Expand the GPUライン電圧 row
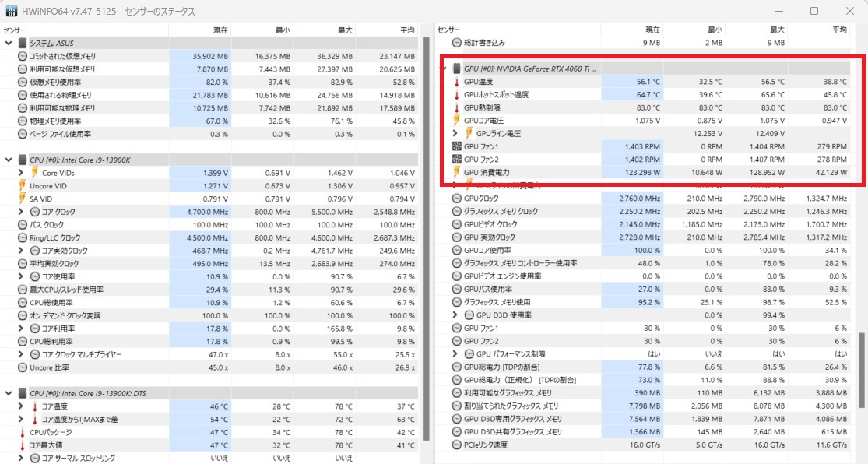The width and height of the screenshot is (868, 464). point(455,133)
